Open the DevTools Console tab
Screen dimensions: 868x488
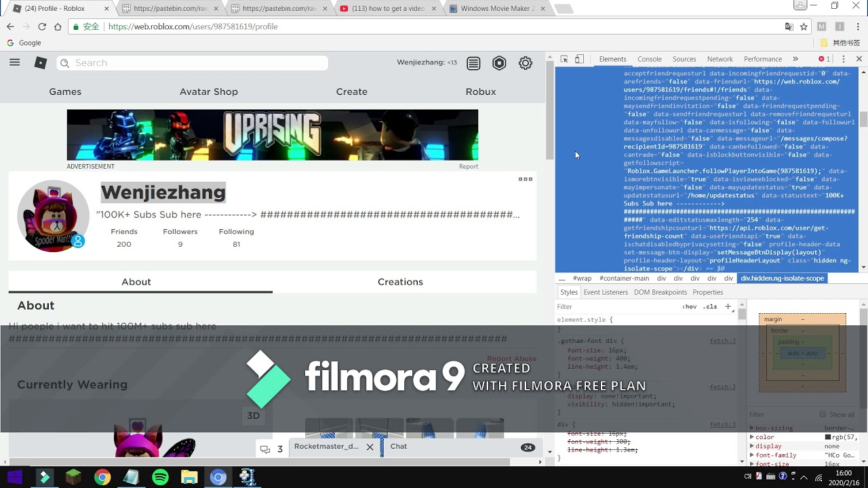click(649, 59)
